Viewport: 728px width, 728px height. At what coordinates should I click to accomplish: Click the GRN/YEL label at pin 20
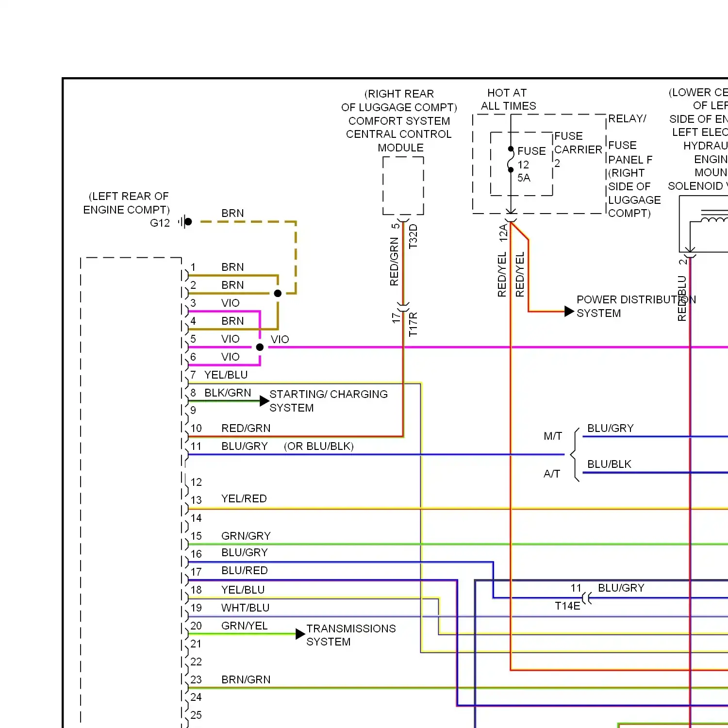coord(245,626)
